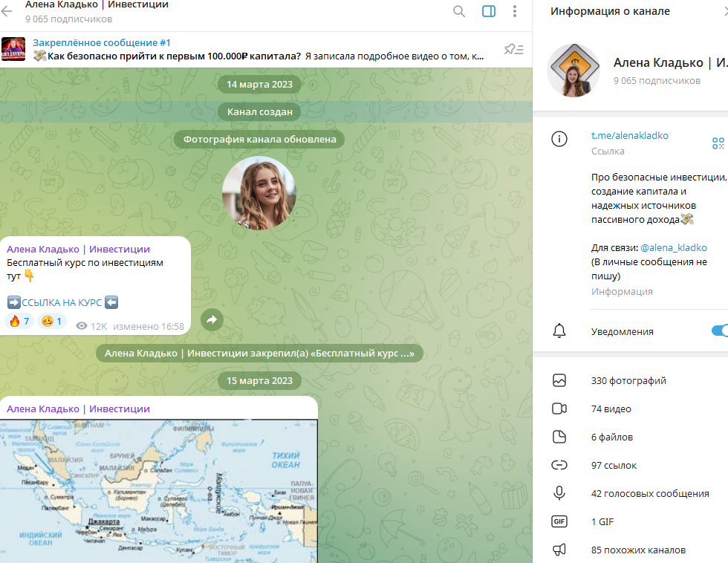Image resolution: width=728 pixels, height=563 pixels.
Task: Click Информация о канале panel heading
Action: 610,11
